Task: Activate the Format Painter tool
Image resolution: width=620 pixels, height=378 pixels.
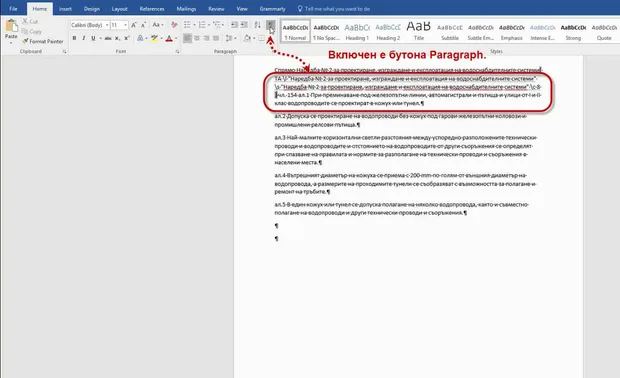Action: click(x=43, y=41)
